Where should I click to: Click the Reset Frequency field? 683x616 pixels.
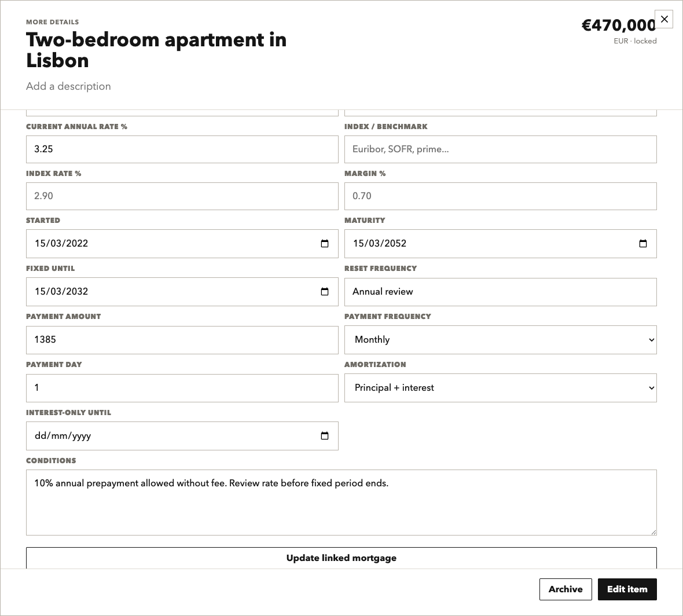click(x=501, y=292)
